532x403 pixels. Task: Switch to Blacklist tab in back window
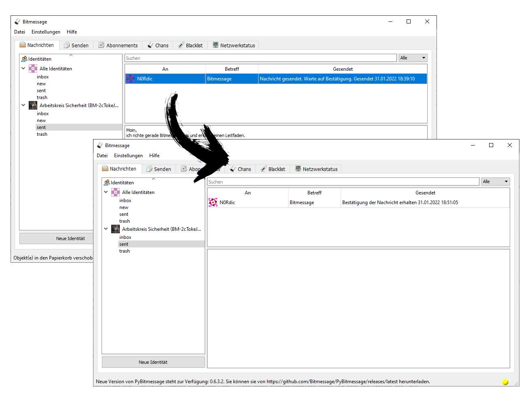191,46
